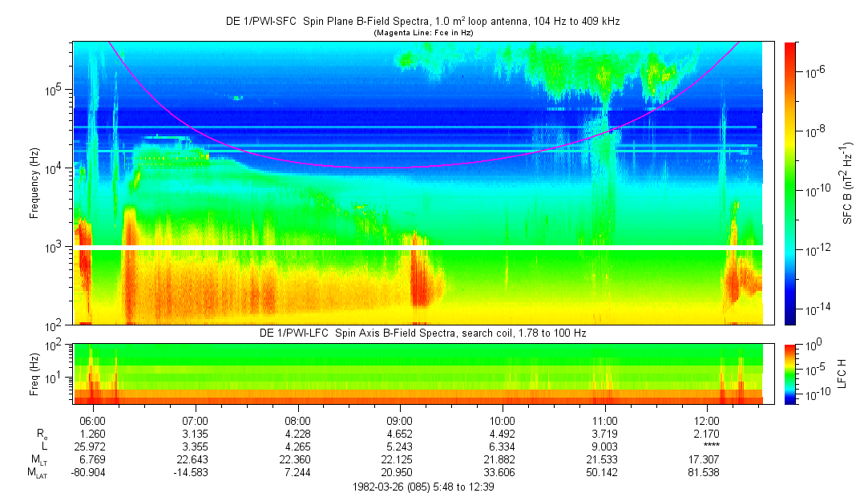Viewport: 868px width, 497px height.
Task: Click the DE 1/PWI-LFC lower panel title
Action: (x=422, y=333)
